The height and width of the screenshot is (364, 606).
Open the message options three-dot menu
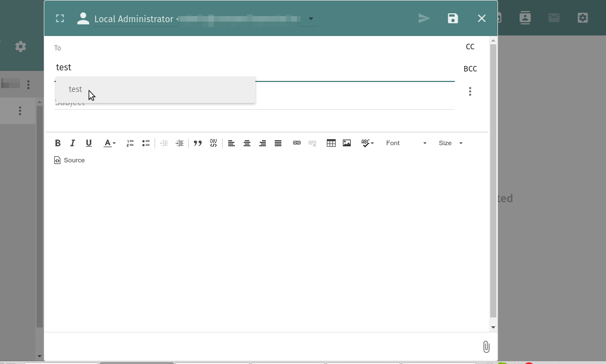point(470,91)
